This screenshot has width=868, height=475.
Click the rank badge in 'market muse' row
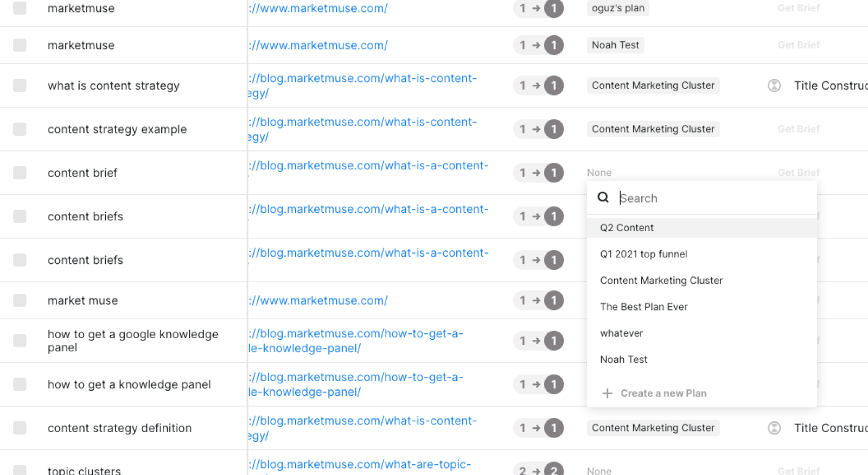click(x=538, y=300)
